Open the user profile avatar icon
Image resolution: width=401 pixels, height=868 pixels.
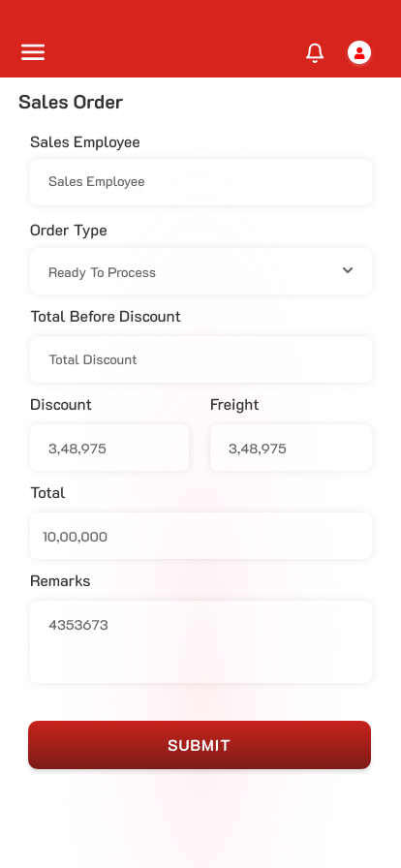[x=359, y=52]
